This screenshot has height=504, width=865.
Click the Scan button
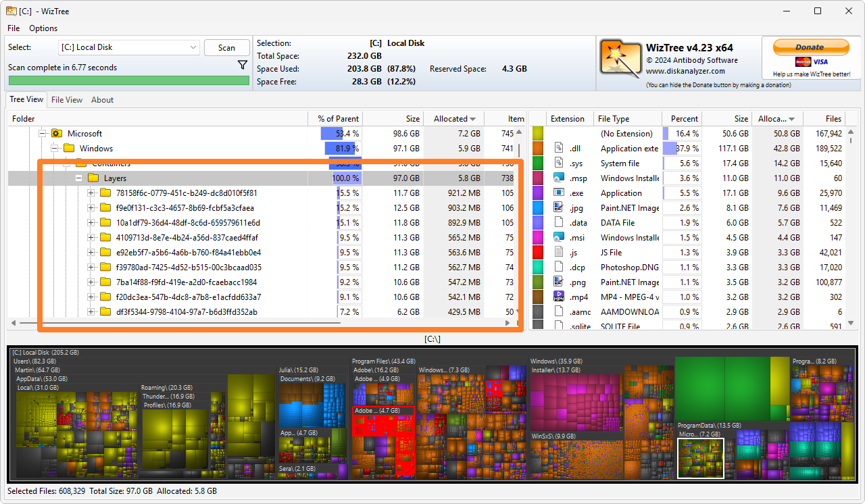click(x=227, y=47)
